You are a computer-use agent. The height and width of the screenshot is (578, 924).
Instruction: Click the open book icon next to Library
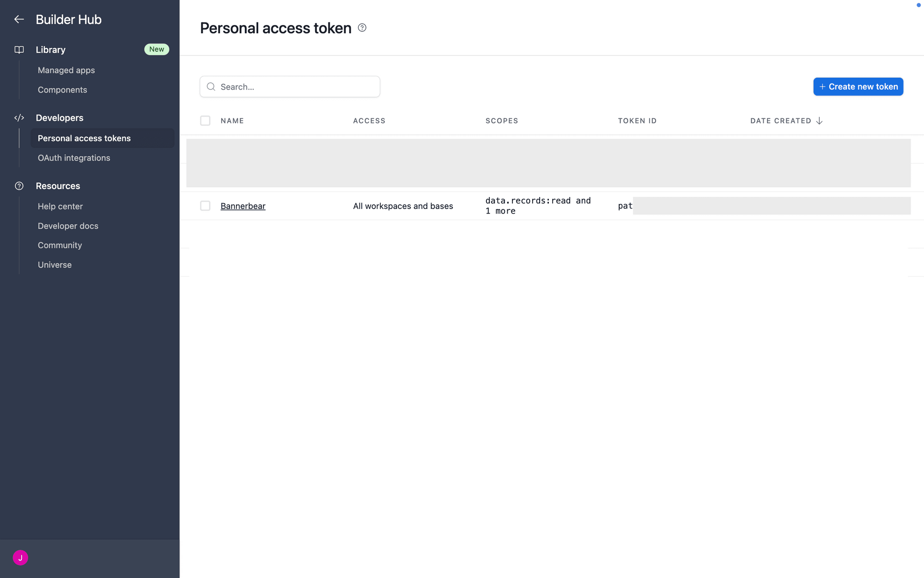pos(19,49)
